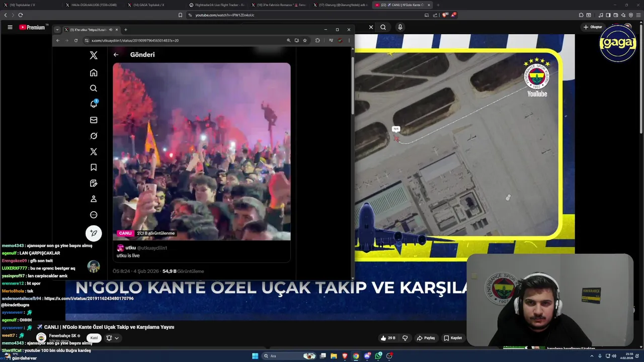Open X Bookmarks icon in sidebar
This screenshot has height=362, width=644.
pos(94,167)
